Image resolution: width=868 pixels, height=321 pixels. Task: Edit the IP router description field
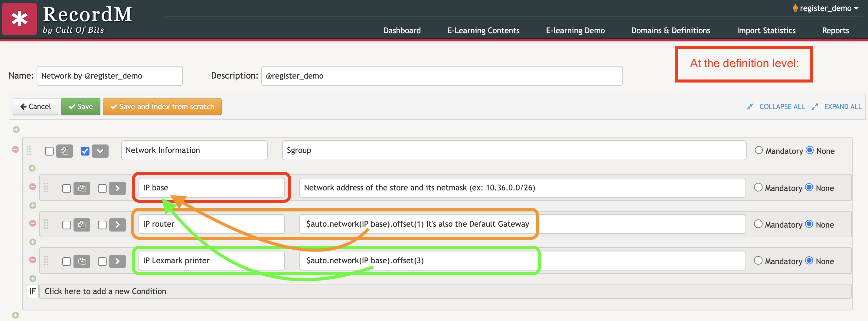(522, 224)
